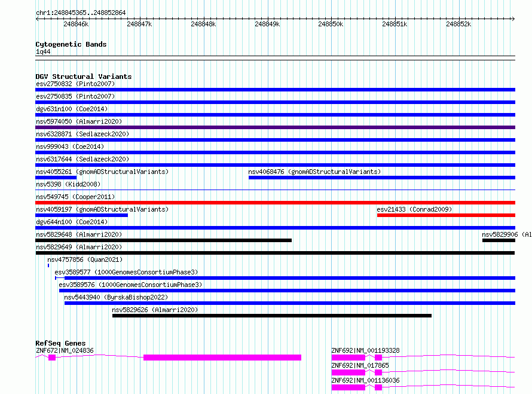Click the red esv21433 (Conrad2009) bar
532x394 pixels.
tap(446, 215)
